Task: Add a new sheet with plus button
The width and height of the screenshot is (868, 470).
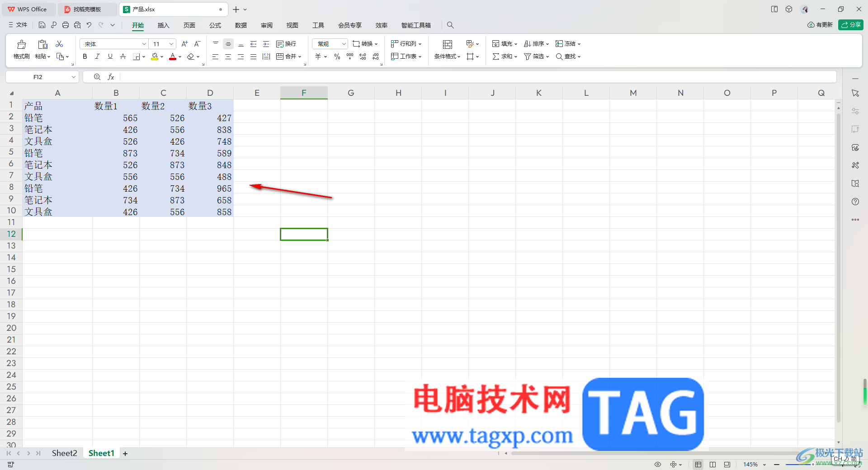Action: (x=125, y=454)
